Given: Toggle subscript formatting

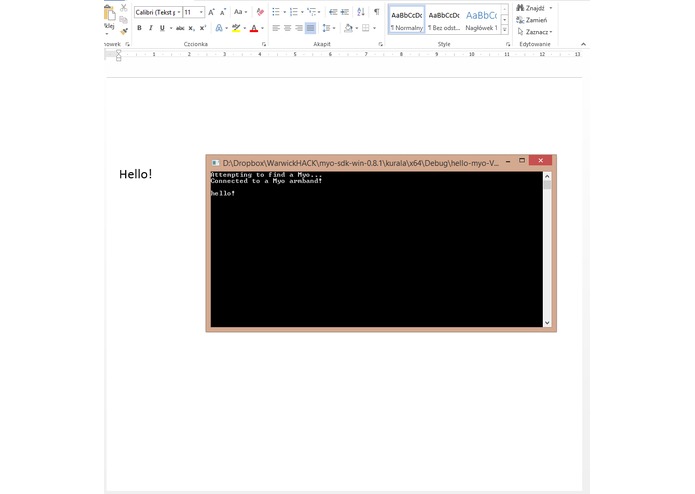Looking at the screenshot, I should 191,28.
